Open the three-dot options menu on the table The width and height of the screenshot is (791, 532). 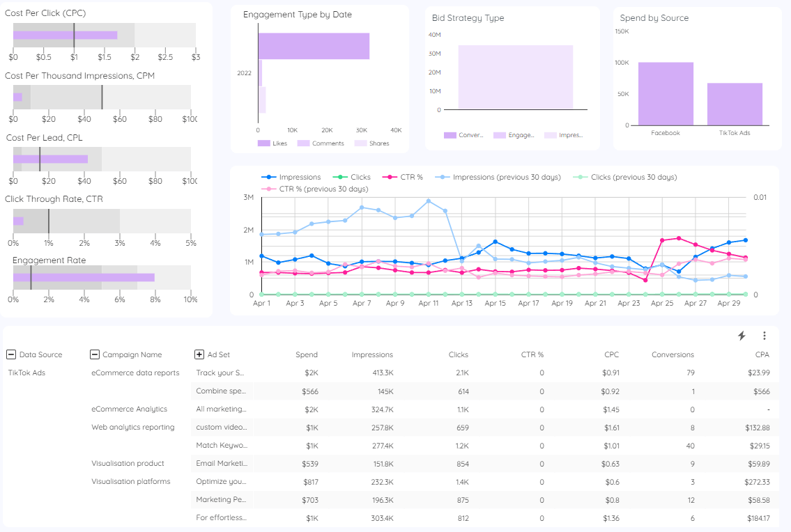765,335
